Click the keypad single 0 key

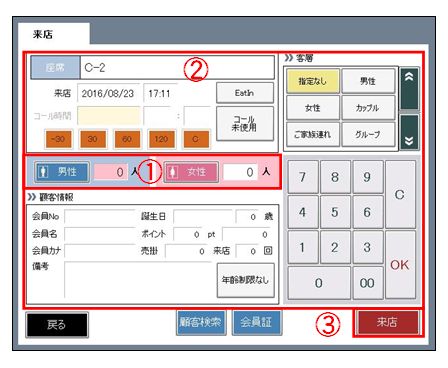click(319, 283)
